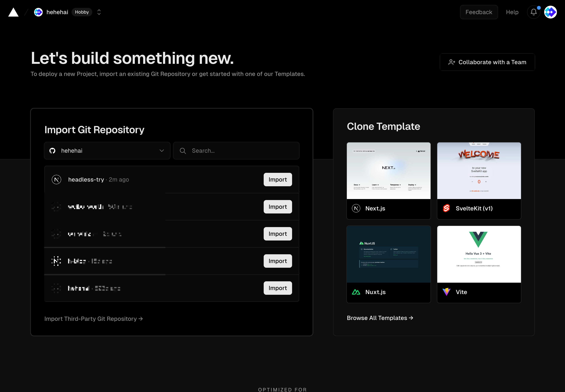This screenshot has height=392, width=565.
Task: Select the Vite template label
Action: 461,292
